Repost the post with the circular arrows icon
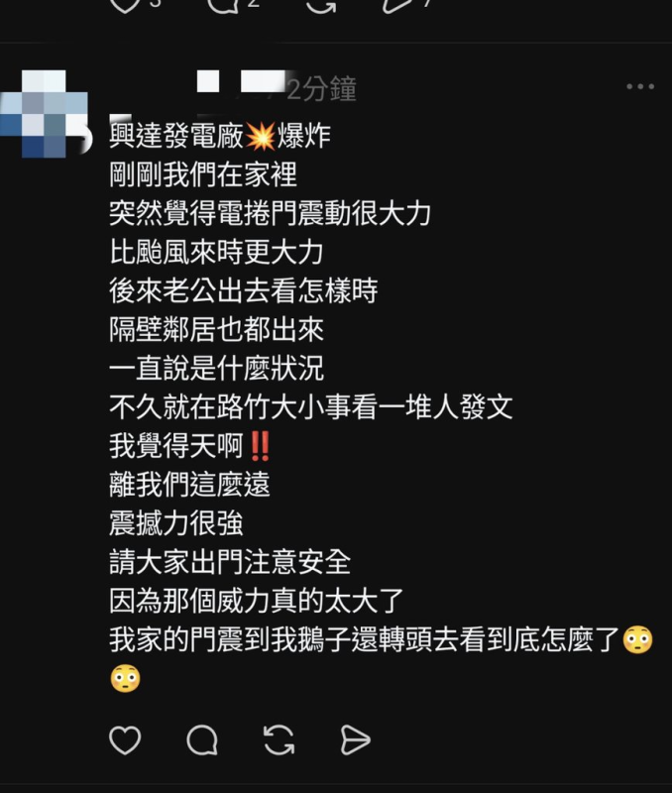Image resolution: width=672 pixels, height=793 pixels. point(279,740)
